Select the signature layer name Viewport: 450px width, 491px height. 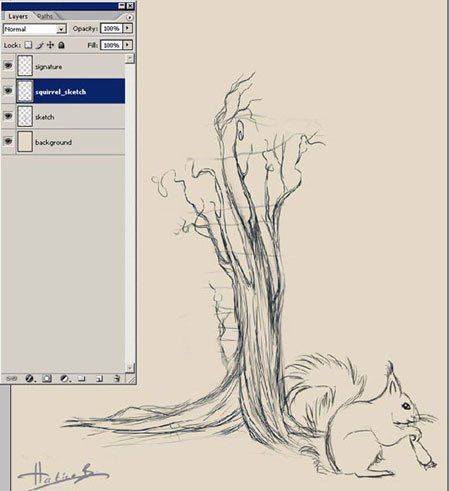click(49, 67)
